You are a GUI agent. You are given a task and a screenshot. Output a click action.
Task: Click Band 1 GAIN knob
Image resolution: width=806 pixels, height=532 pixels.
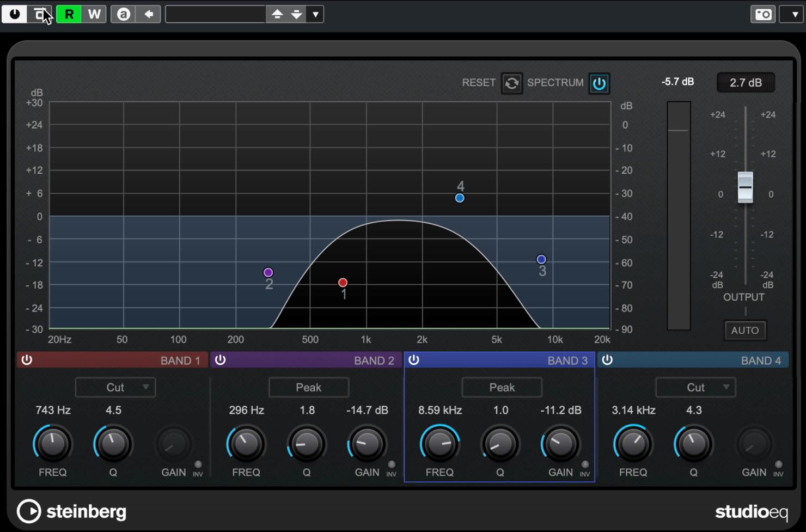click(174, 444)
